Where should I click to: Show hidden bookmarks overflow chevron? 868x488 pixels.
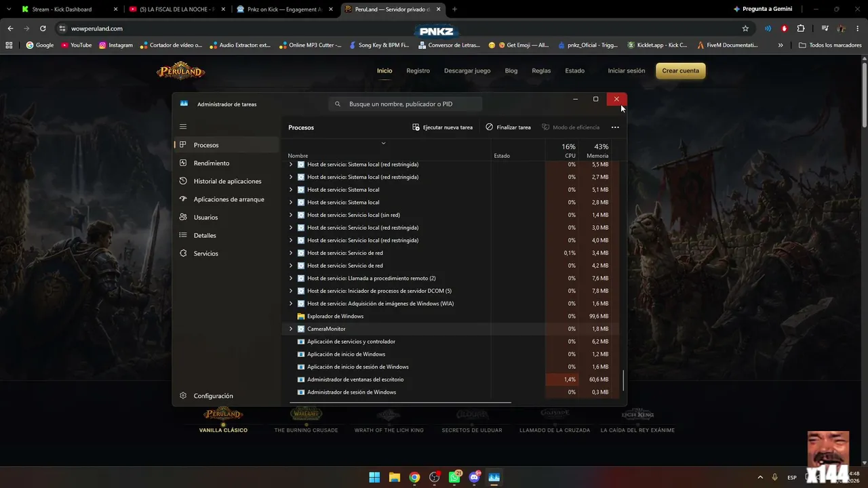click(781, 45)
